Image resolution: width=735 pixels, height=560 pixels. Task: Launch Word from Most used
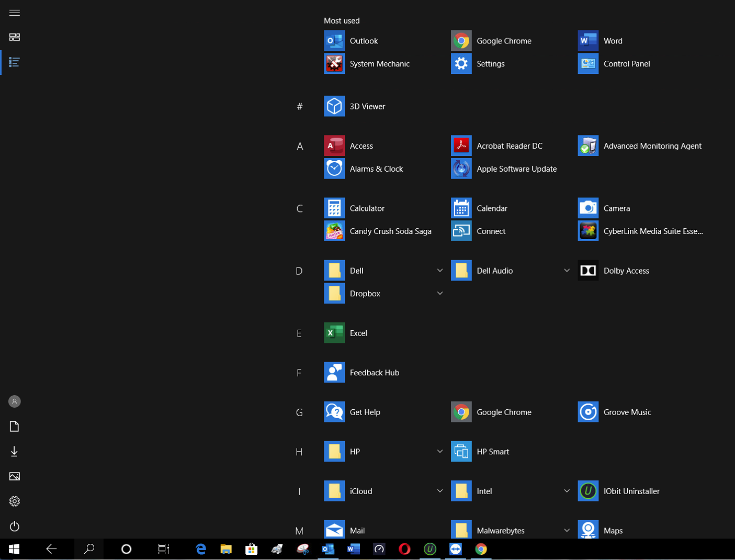637,41
